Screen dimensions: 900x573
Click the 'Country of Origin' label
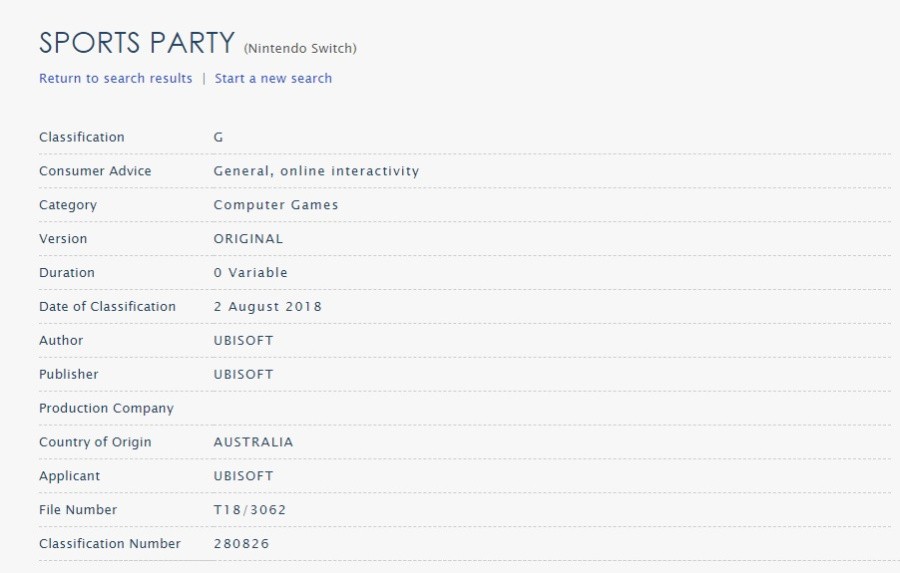(x=95, y=442)
